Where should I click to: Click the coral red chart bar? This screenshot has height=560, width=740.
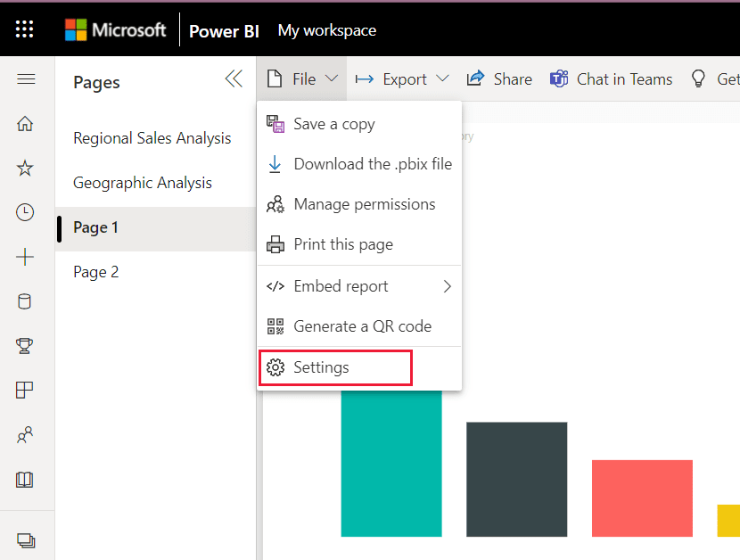pyautogui.click(x=642, y=498)
